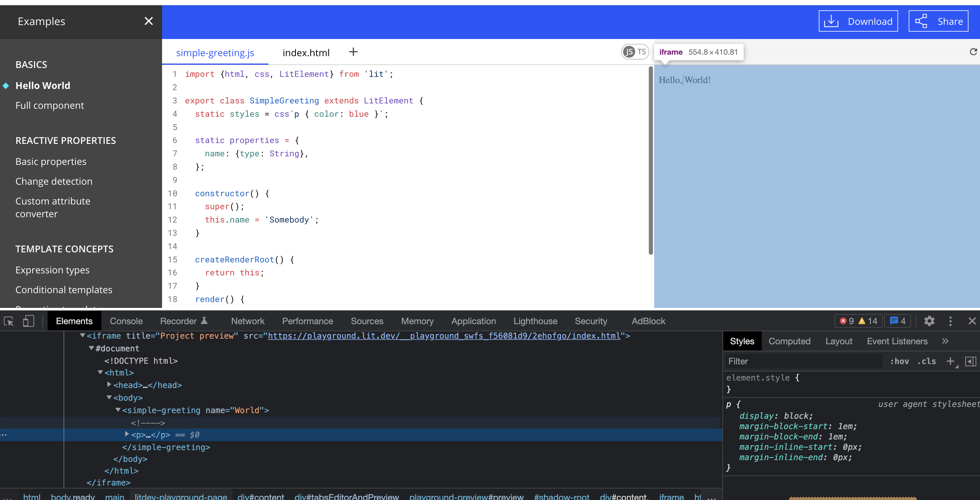Viewport: 980px width, 500px height.
Task: Click the JS/TS language toggle icon
Action: [x=635, y=52]
